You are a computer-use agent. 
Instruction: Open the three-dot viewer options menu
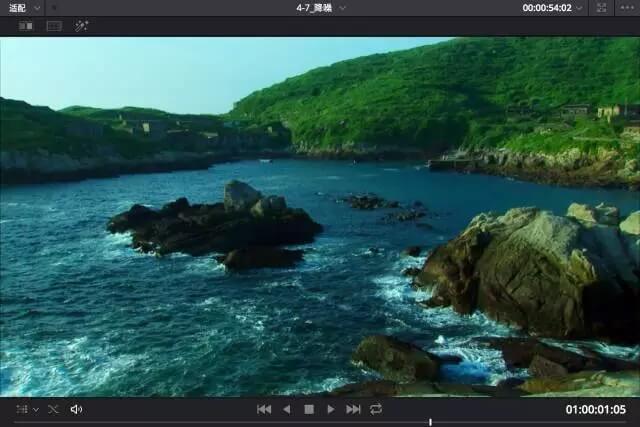point(626,7)
